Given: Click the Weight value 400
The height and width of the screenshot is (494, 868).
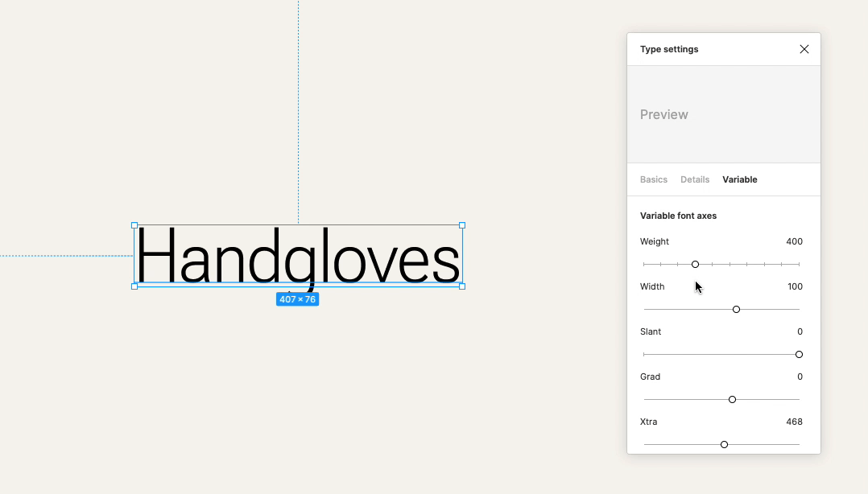Looking at the screenshot, I should (x=794, y=241).
